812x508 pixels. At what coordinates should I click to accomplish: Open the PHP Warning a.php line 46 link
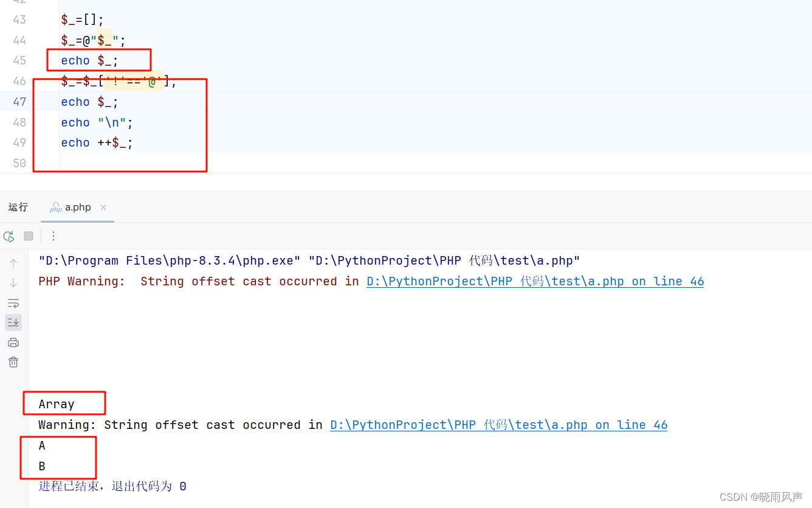[535, 281]
